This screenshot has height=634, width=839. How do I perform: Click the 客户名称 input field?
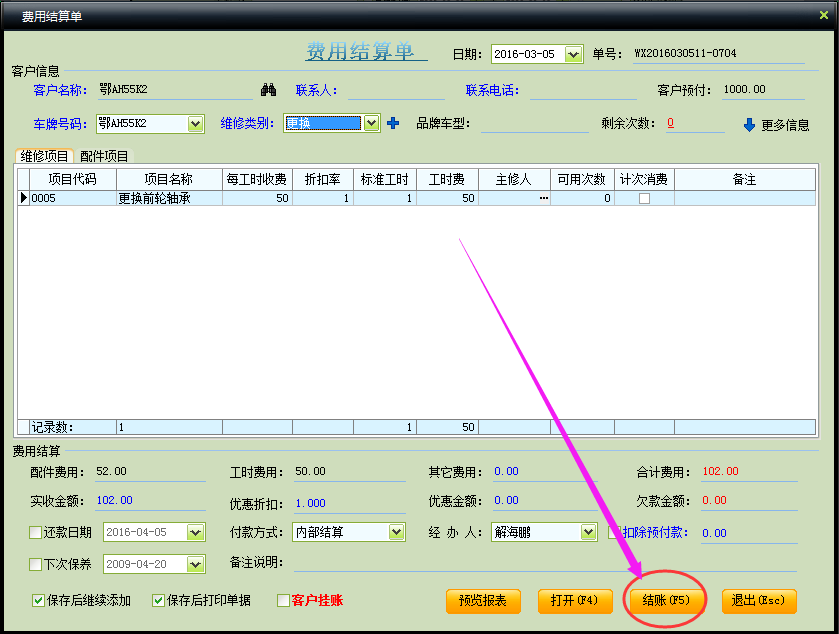point(176,90)
